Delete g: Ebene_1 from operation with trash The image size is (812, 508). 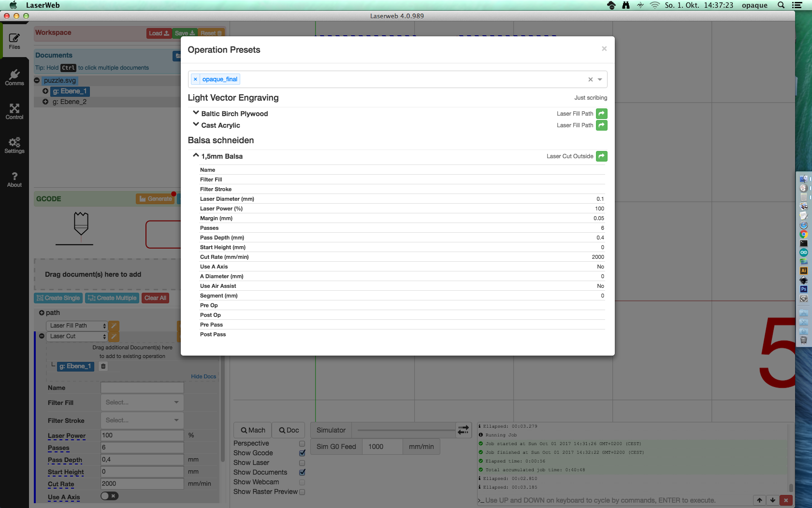click(x=103, y=366)
